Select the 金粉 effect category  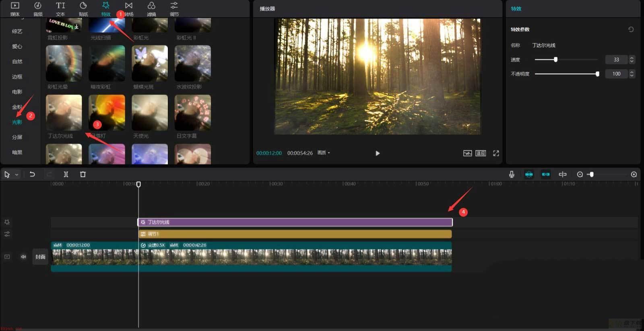point(17,107)
